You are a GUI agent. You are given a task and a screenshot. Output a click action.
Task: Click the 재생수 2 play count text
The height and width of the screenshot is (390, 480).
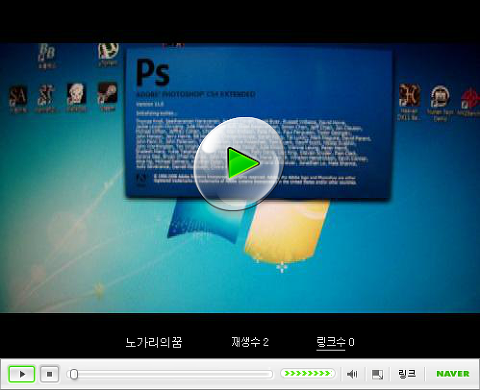click(250, 342)
